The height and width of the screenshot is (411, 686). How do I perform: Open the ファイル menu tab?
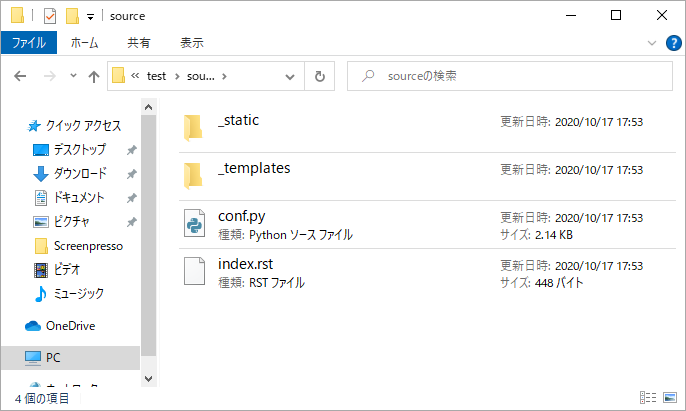pos(29,43)
